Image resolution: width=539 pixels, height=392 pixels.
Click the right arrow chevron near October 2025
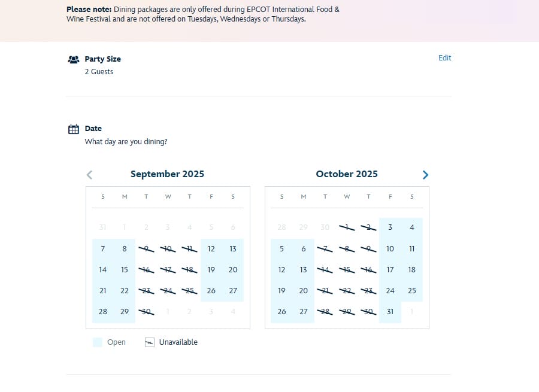click(425, 175)
